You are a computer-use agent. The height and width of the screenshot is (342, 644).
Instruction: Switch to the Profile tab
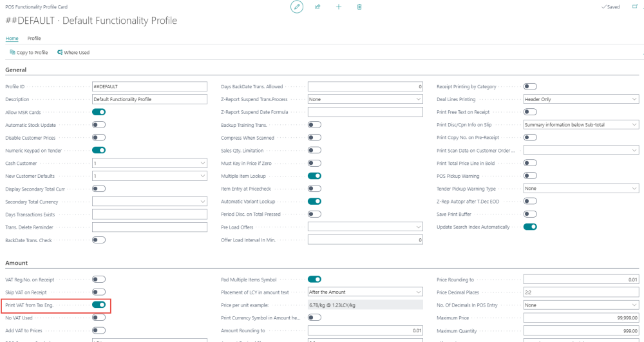(34, 38)
